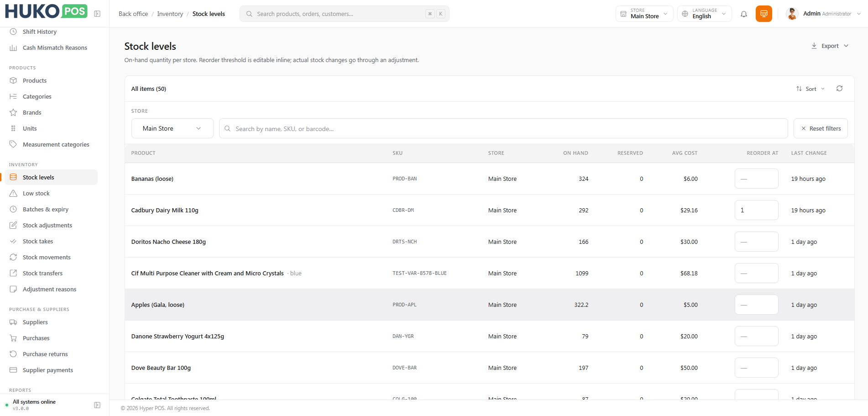Image resolution: width=868 pixels, height=416 pixels.
Task: Edit reorder threshold for Cadbury Dairy Milk
Action: coord(756,210)
